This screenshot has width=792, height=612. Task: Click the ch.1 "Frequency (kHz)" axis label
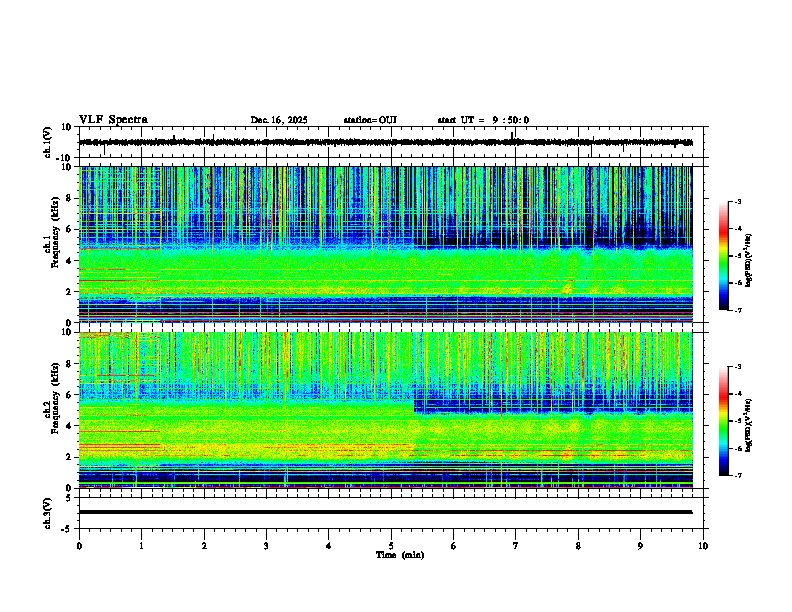(55, 232)
